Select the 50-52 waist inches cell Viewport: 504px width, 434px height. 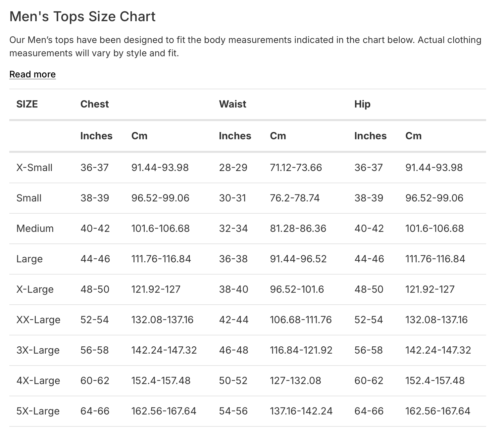pos(233,381)
